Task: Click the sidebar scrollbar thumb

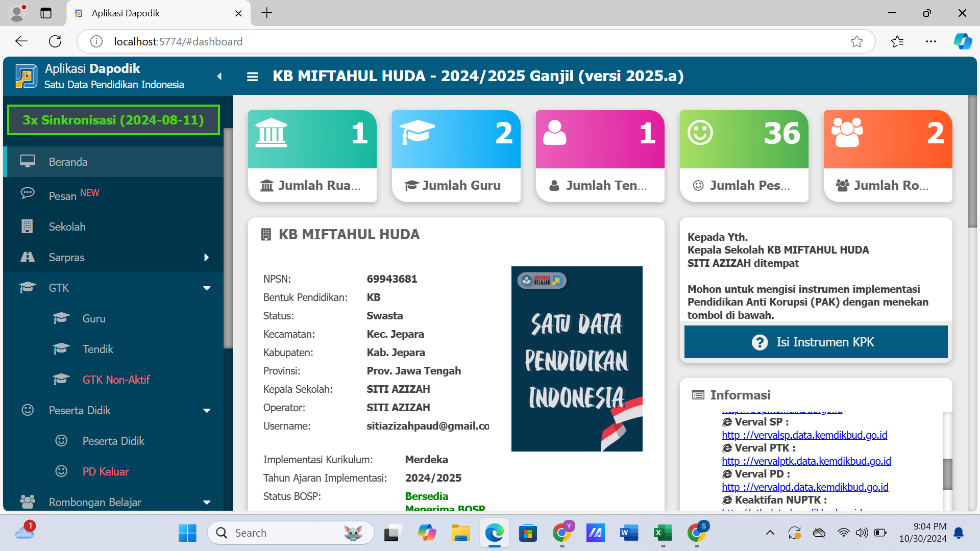Action: pos(228,238)
